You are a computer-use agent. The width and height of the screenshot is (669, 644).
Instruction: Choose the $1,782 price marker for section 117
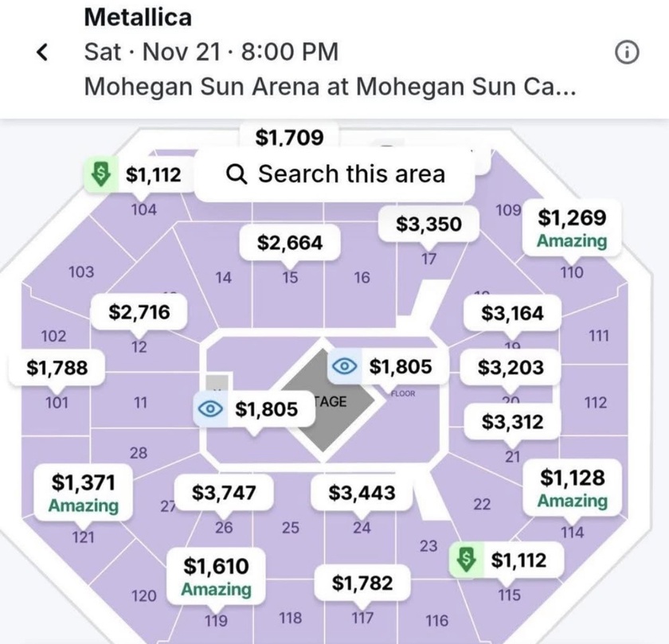point(362,584)
